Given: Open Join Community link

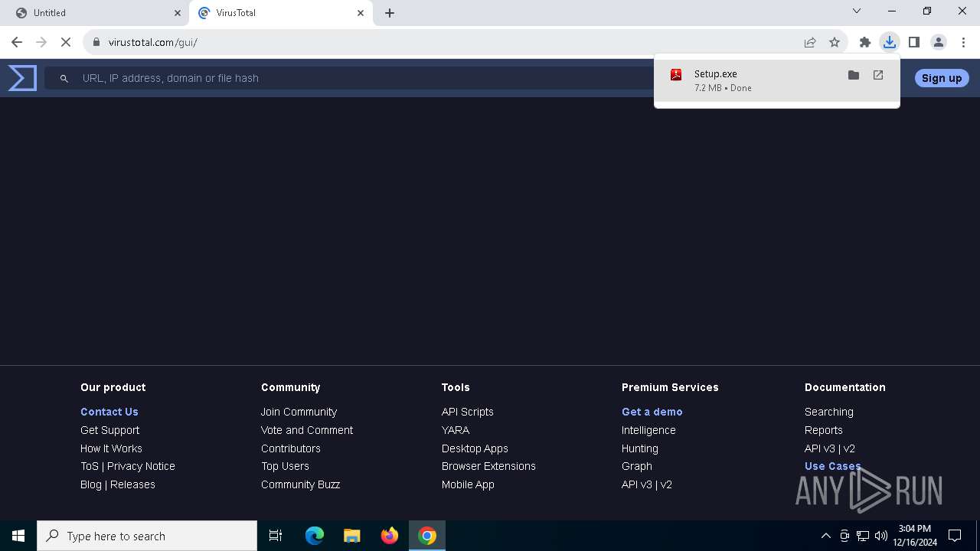Looking at the screenshot, I should click(x=299, y=412).
